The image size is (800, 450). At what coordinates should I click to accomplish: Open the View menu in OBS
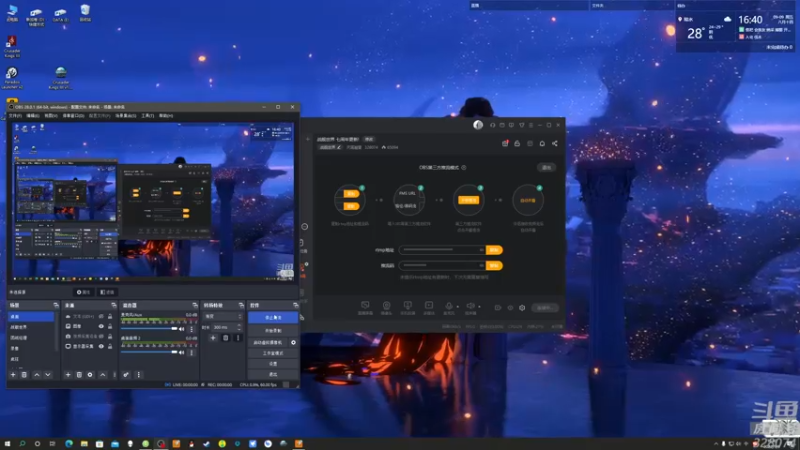click(51, 116)
